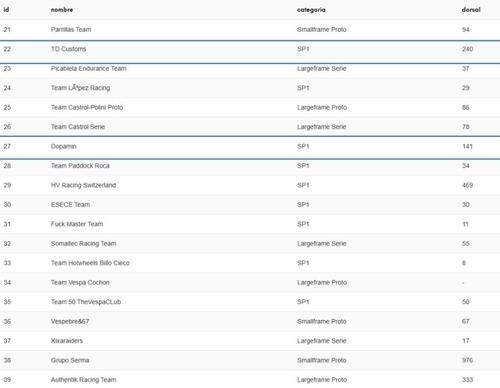The width and height of the screenshot is (500, 388).
Task: Select 'Somaltec Racing Team' cell
Action: [x=83, y=243]
